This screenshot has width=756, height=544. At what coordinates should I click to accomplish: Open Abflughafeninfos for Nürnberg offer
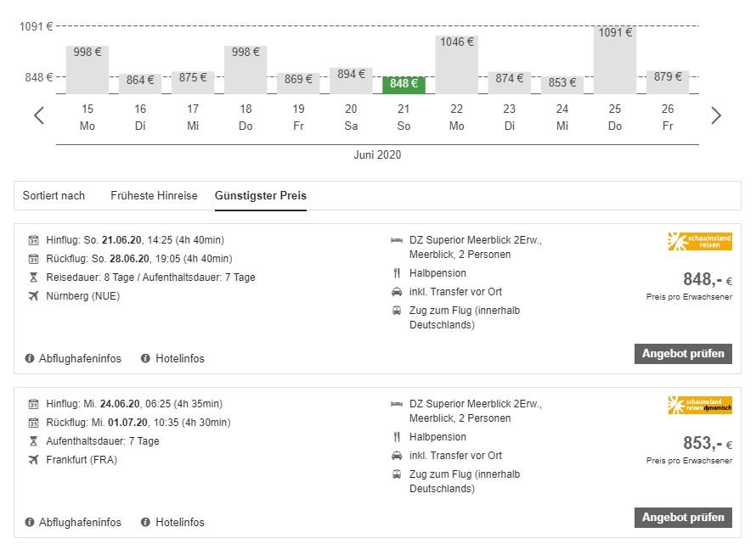[x=80, y=358]
